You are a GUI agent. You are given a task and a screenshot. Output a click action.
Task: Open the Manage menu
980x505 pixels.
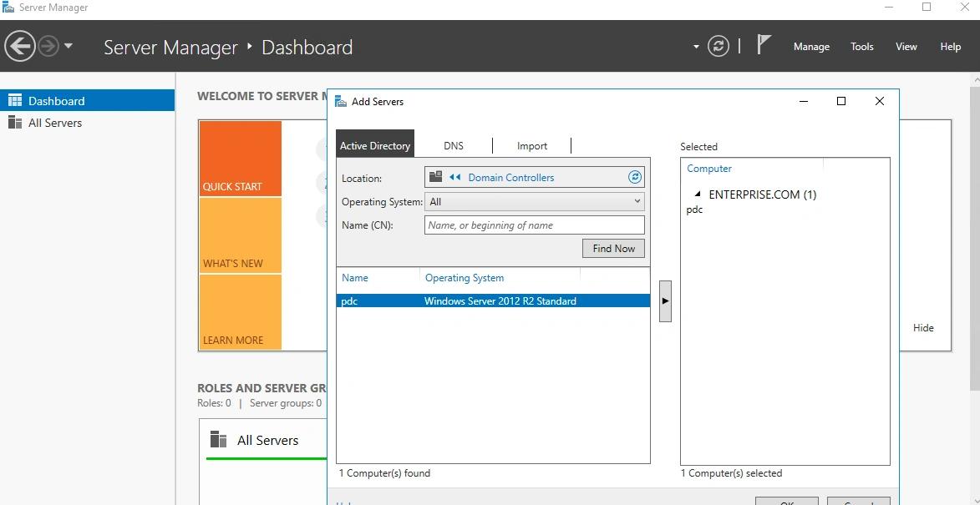811,47
